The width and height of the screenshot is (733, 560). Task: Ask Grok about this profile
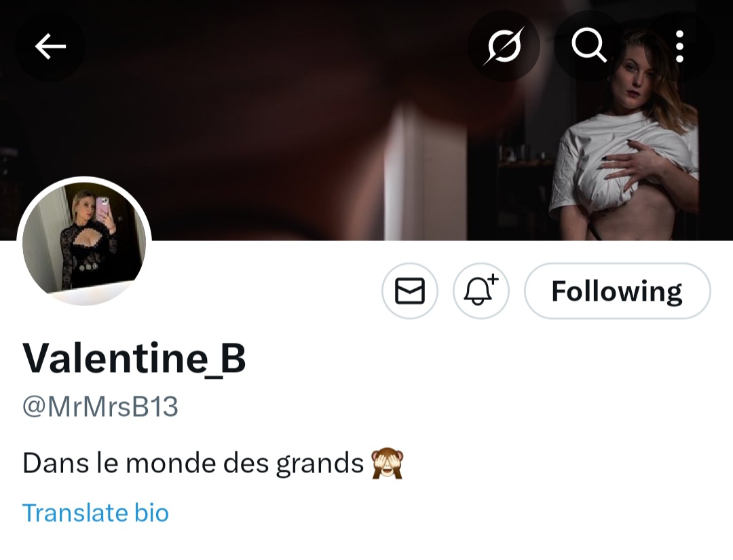point(504,47)
